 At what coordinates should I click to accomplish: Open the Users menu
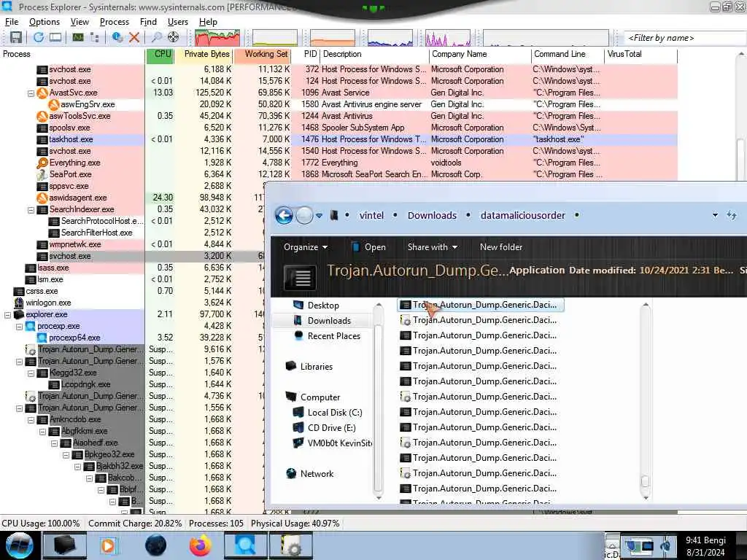click(x=178, y=22)
